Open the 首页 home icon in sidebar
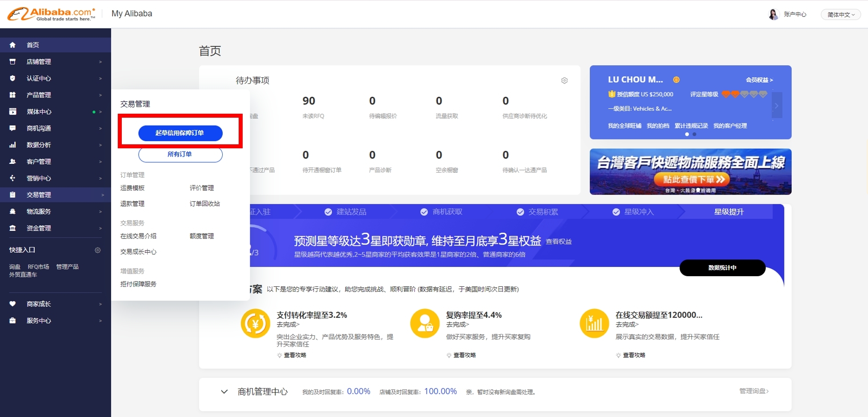 tap(12, 44)
